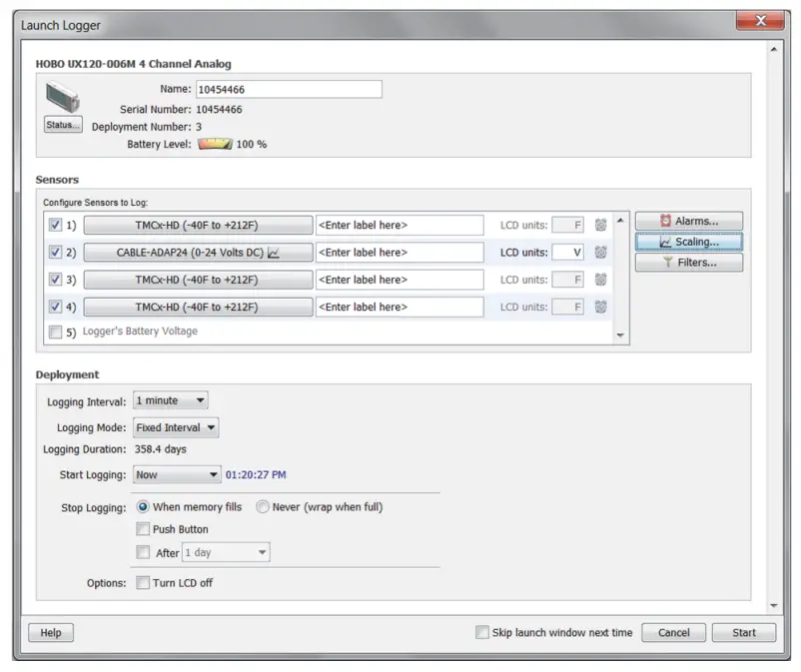The width and height of the screenshot is (801, 672).
Task: Enable Skip launch window next time
Action: pos(482,632)
